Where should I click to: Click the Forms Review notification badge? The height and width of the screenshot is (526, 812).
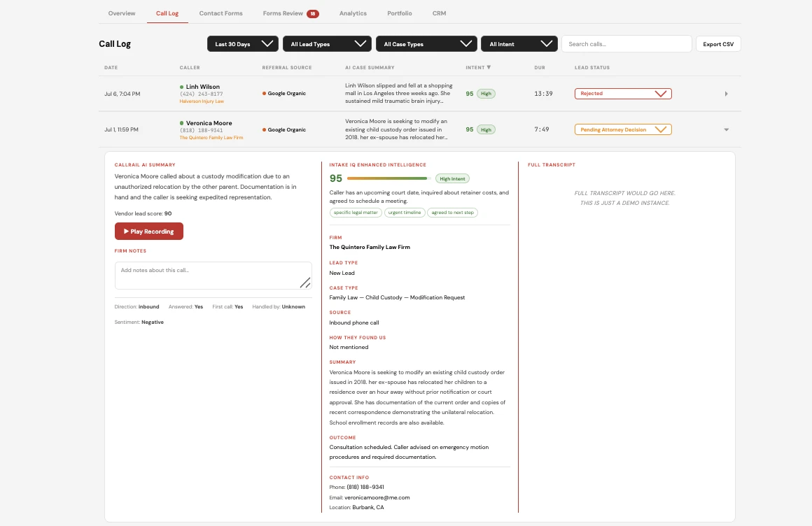point(313,14)
